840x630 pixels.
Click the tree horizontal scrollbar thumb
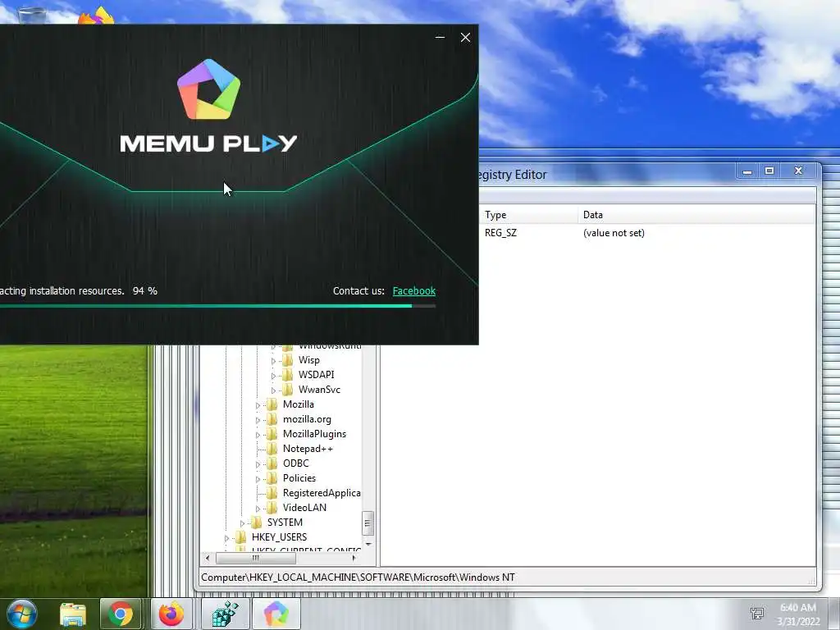click(256, 558)
